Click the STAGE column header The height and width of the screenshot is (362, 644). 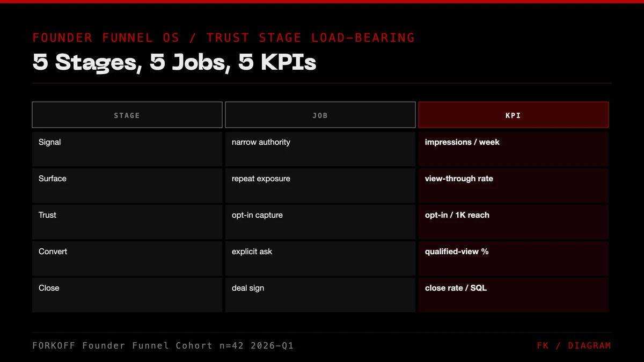point(127,115)
